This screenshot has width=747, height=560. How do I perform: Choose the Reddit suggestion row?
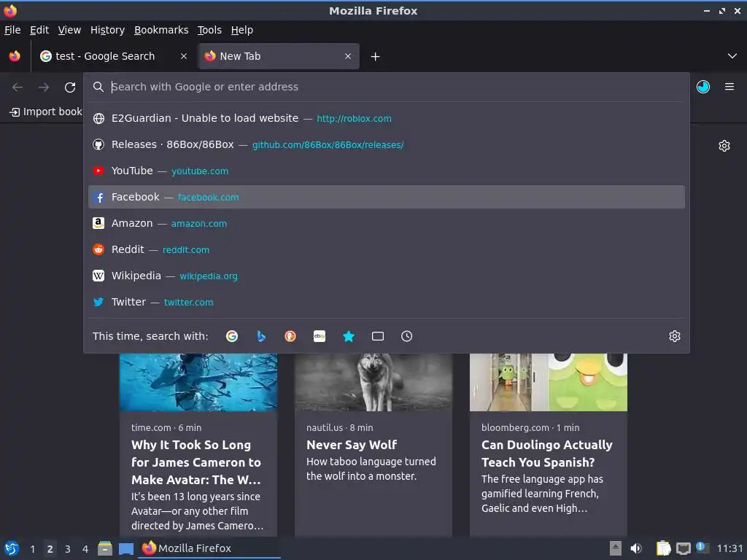[387, 249]
